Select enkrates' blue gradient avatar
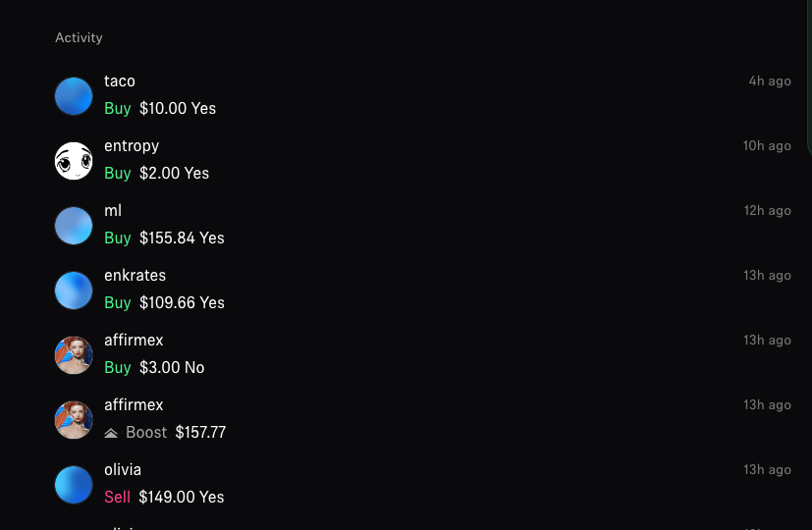 tap(74, 291)
